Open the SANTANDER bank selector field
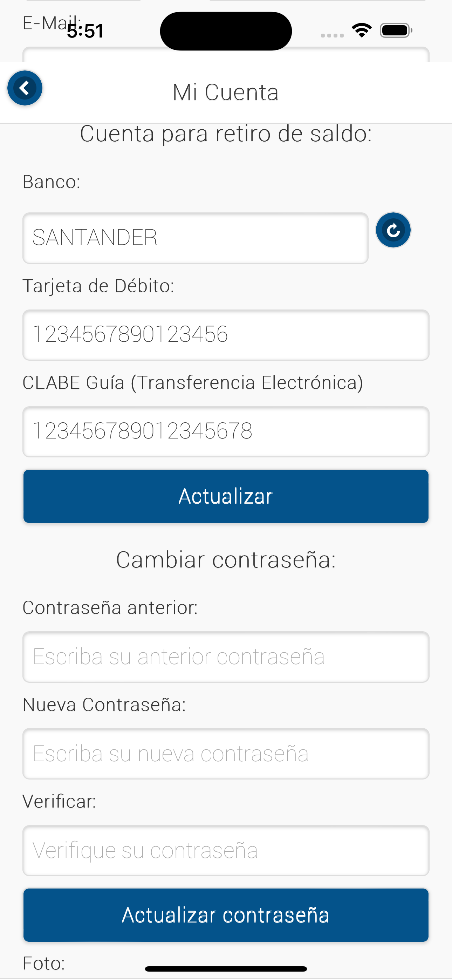Screen dimensions: 452x980 click(195, 238)
